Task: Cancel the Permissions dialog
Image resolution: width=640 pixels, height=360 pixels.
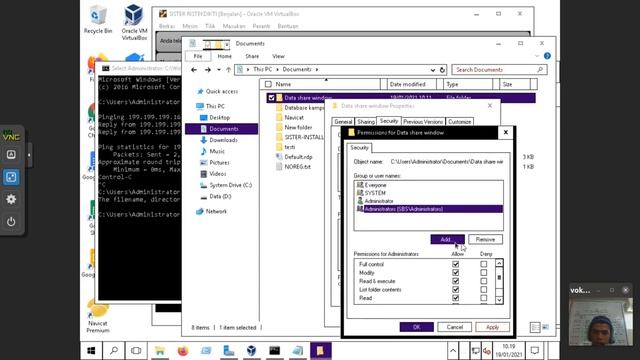Action: (x=454, y=327)
